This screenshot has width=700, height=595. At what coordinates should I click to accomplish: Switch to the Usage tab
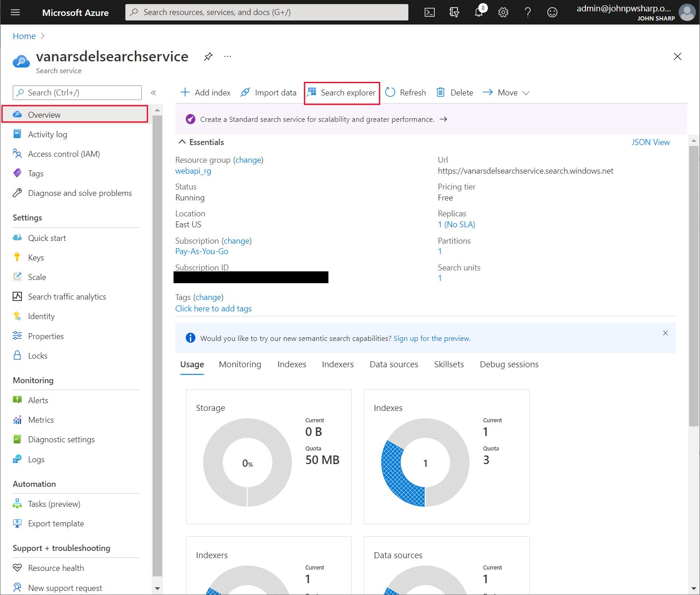192,365
